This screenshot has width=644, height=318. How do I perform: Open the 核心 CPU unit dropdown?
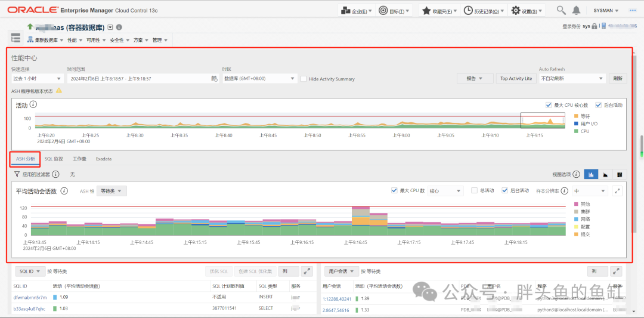[x=445, y=191]
